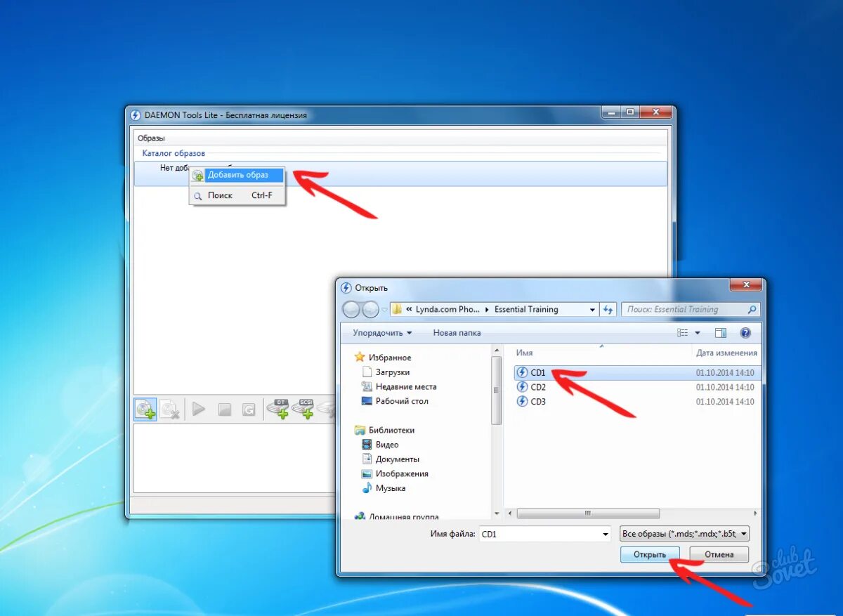Click the "Образы" section label
The image size is (843, 616).
(x=151, y=138)
